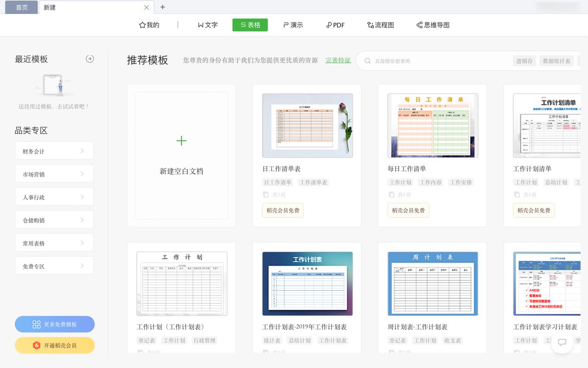Viewport: 588px width, 368px height.
Task: Switch to 我的 section
Action: (x=149, y=25)
